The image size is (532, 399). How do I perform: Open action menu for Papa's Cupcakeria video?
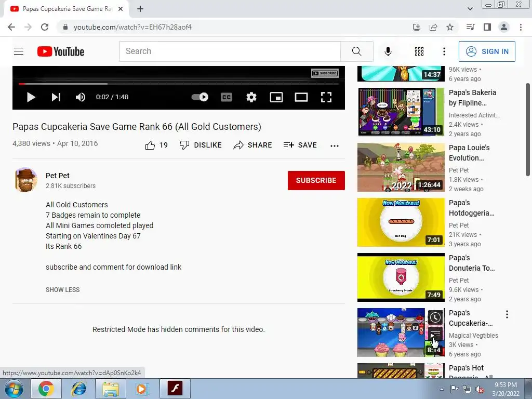click(x=507, y=314)
